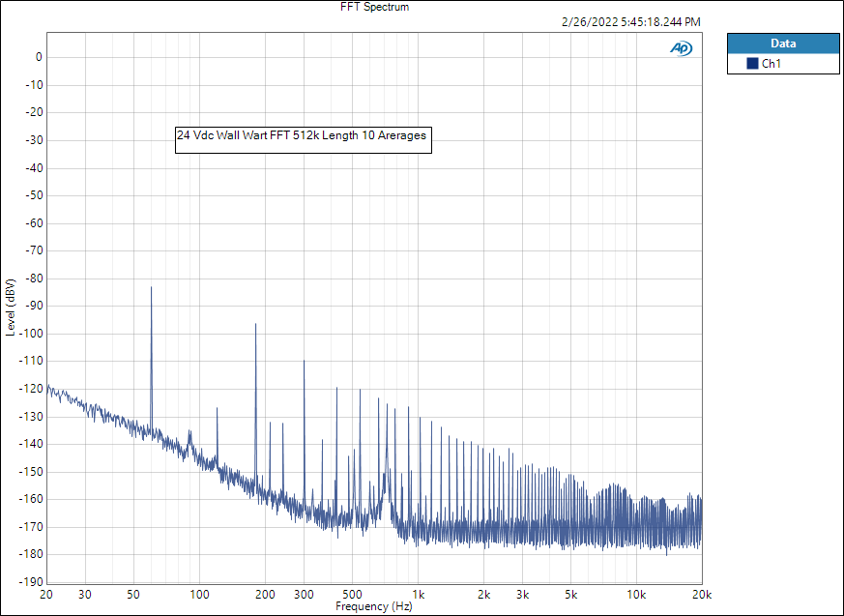
Task: Select the Ch1 color swatch in legend
Action: click(752, 64)
